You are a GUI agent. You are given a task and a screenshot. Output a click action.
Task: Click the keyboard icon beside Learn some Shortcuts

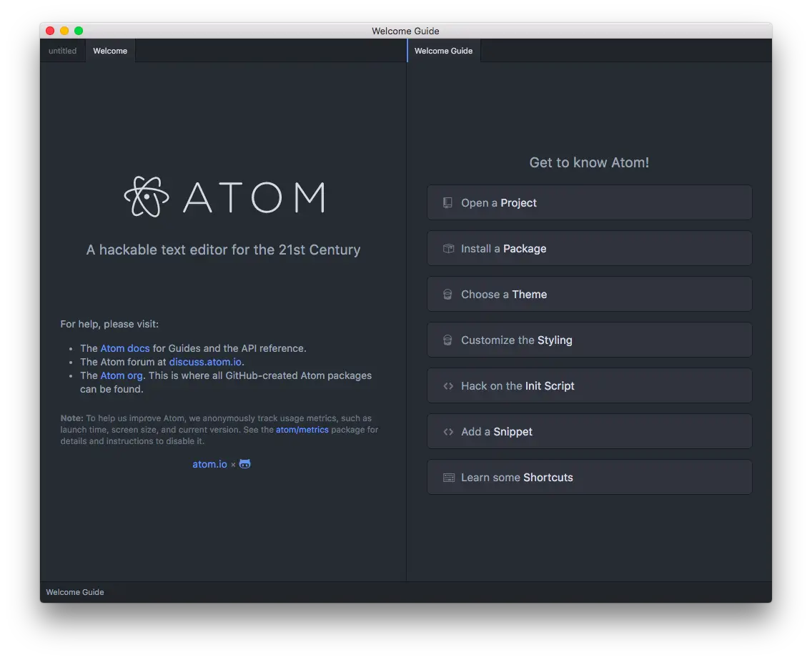449,478
